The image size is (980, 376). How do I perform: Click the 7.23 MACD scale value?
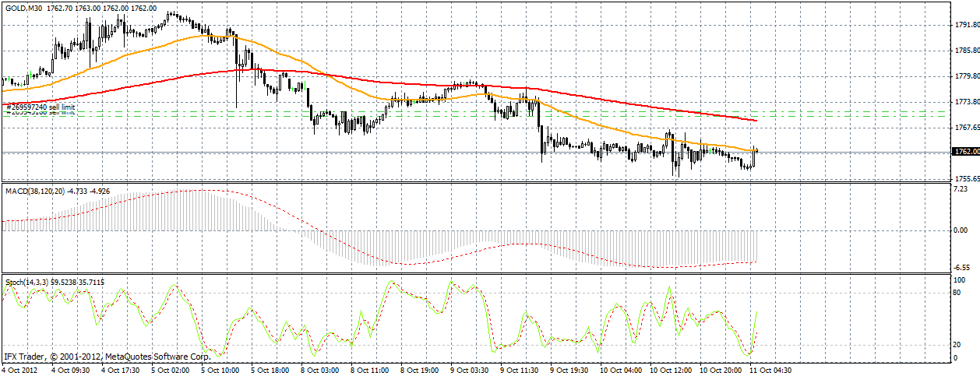961,189
